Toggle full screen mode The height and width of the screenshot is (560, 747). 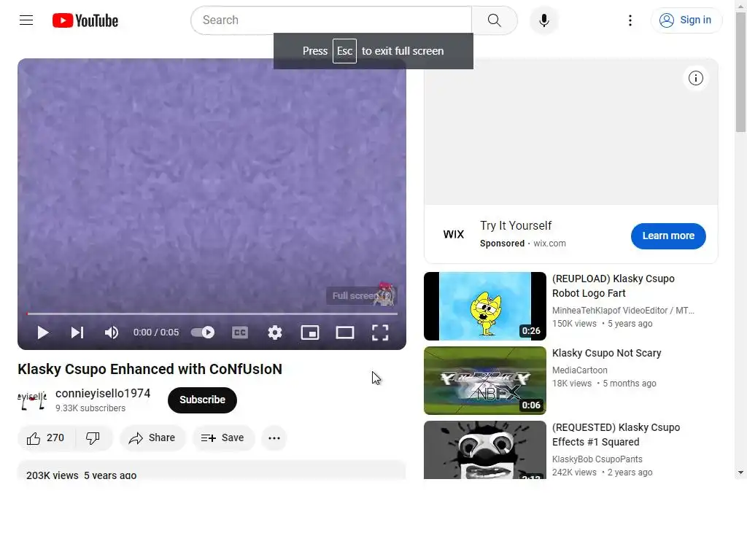click(x=380, y=332)
